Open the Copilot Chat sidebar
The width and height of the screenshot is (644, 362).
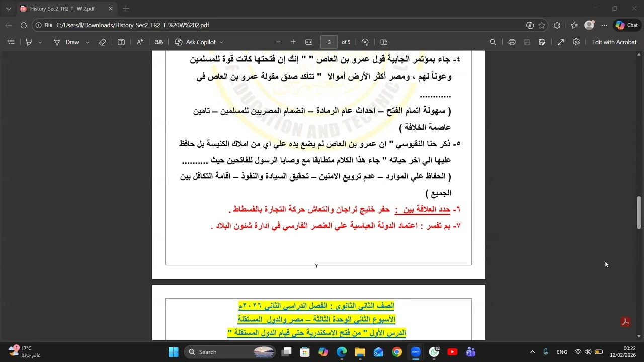click(627, 25)
